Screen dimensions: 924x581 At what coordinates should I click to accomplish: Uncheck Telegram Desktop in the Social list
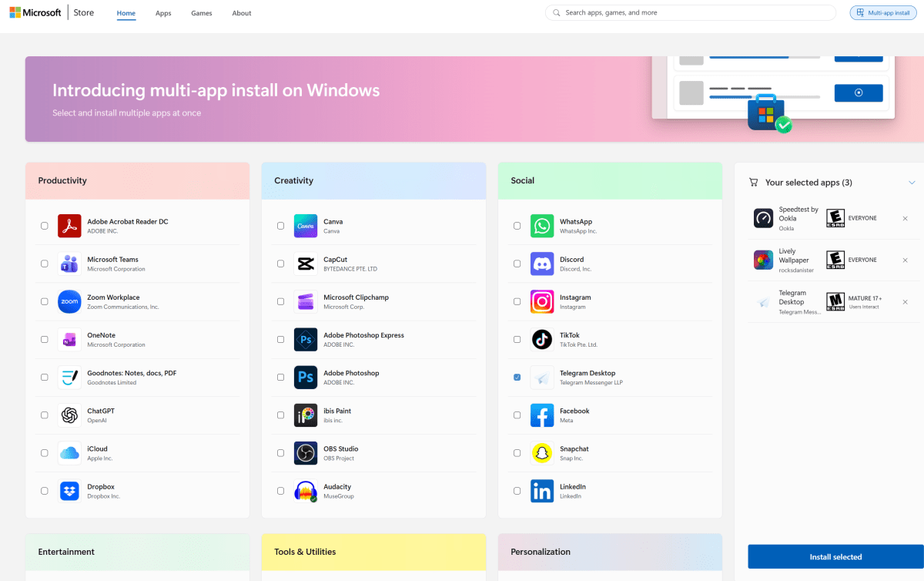517,377
